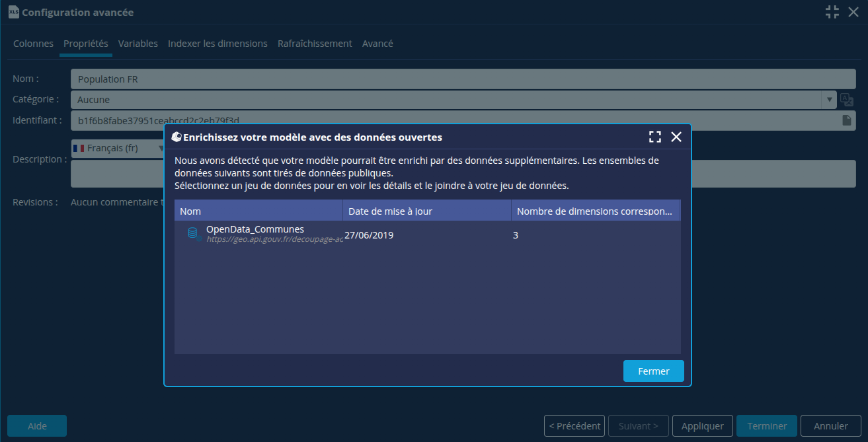Expand the Catégorie dropdown arrow
This screenshot has height=442, width=868.
(829, 100)
